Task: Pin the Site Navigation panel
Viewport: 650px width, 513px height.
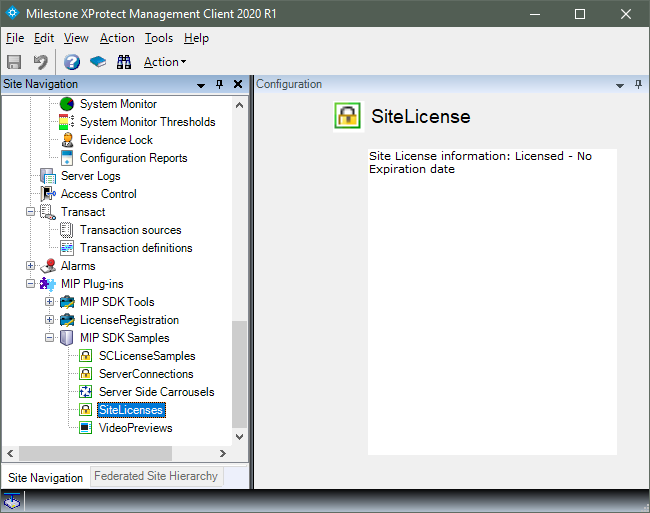Action: point(219,85)
